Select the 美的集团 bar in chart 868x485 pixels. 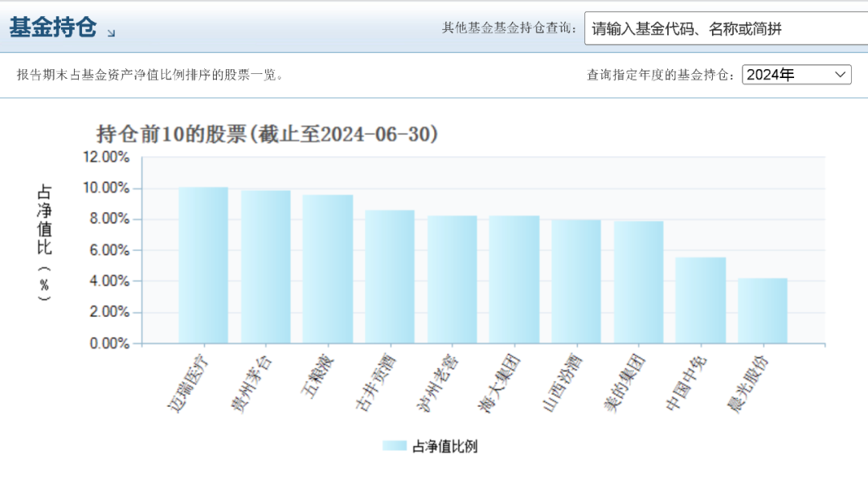tap(639, 282)
